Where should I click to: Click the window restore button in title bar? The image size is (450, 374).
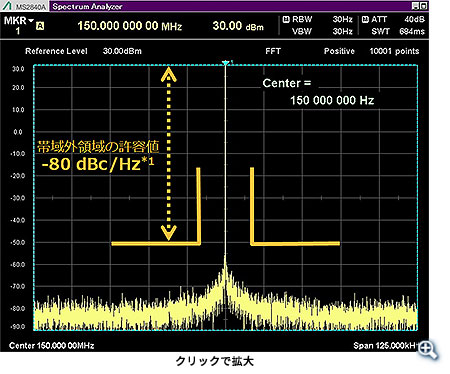pos(415,6)
